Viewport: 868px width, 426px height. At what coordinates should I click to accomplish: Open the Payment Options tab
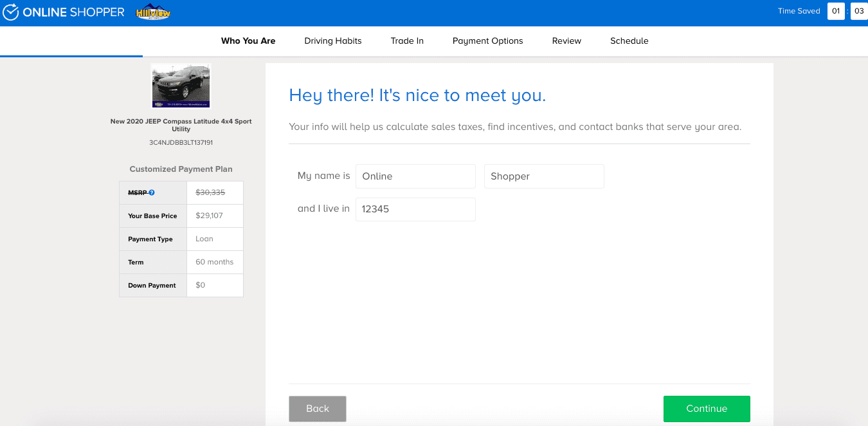pos(487,41)
